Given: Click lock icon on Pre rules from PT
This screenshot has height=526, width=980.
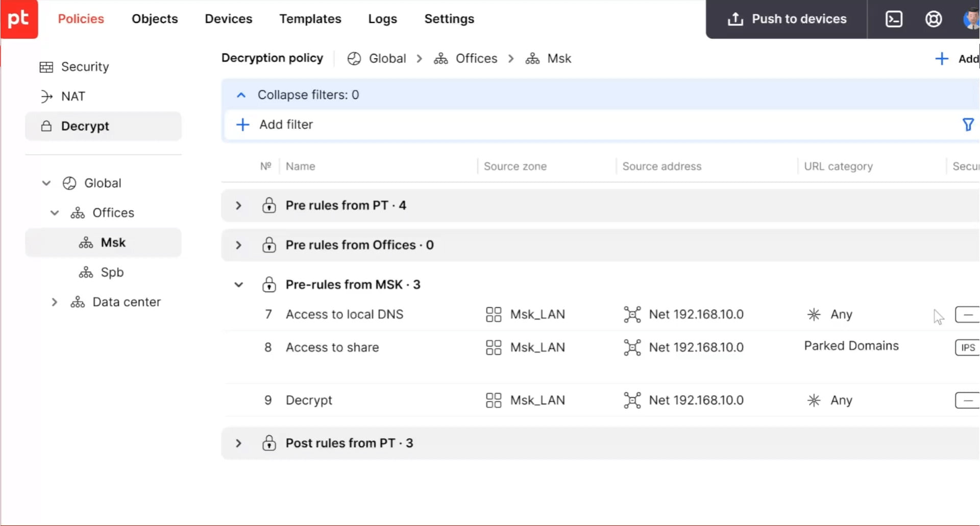Looking at the screenshot, I should [269, 205].
